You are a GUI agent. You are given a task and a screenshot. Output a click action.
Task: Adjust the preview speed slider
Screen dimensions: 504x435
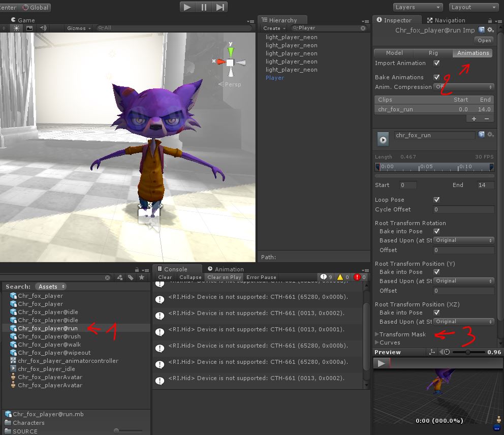tap(467, 352)
